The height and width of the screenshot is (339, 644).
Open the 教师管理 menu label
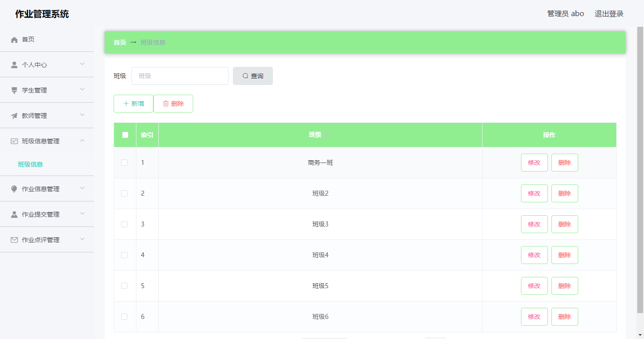(x=34, y=116)
